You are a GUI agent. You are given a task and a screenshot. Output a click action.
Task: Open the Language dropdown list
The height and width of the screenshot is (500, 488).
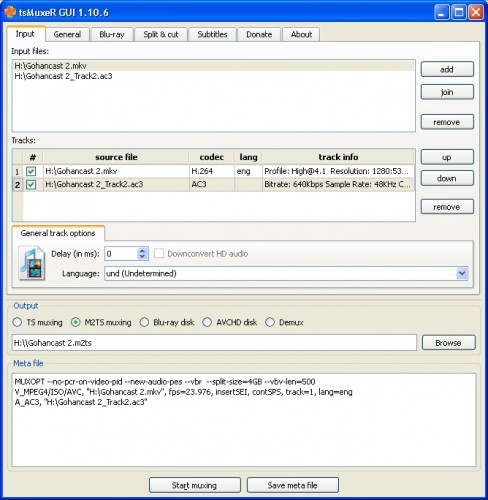462,274
